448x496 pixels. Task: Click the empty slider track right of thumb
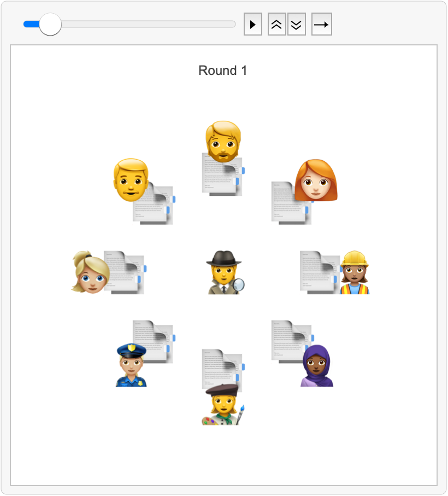point(149,25)
